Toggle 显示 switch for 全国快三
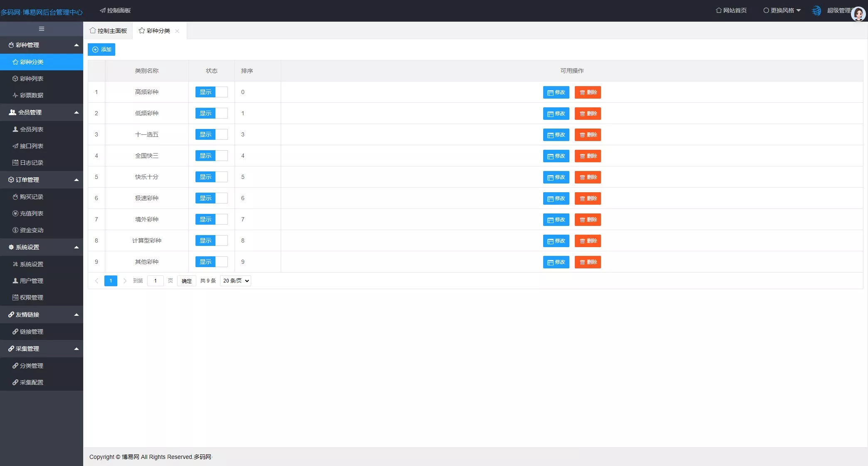868x466 pixels. tap(211, 156)
